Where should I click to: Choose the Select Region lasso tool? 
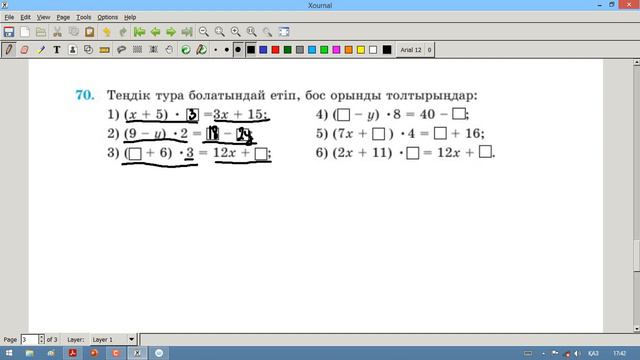click(121, 50)
